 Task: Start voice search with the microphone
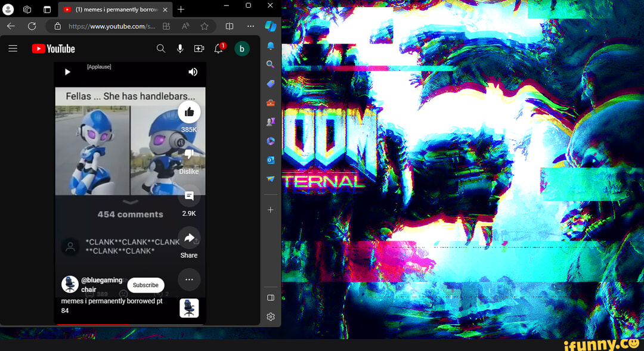click(x=180, y=49)
